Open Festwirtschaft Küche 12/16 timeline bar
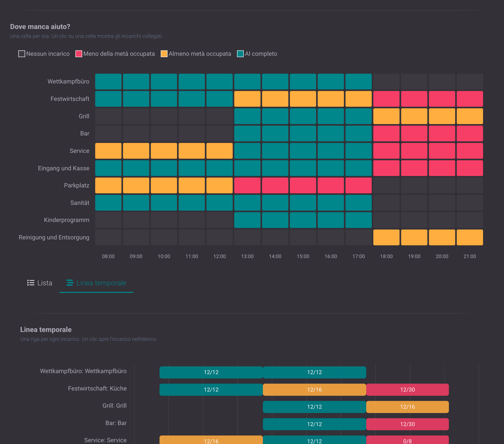504x444 pixels. pos(314,390)
